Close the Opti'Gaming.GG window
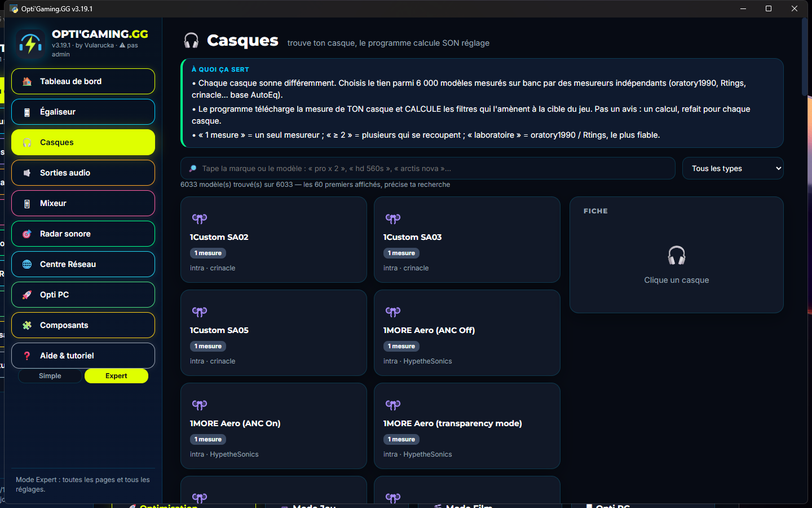Viewport: 812px width, 508px height. 795,8
